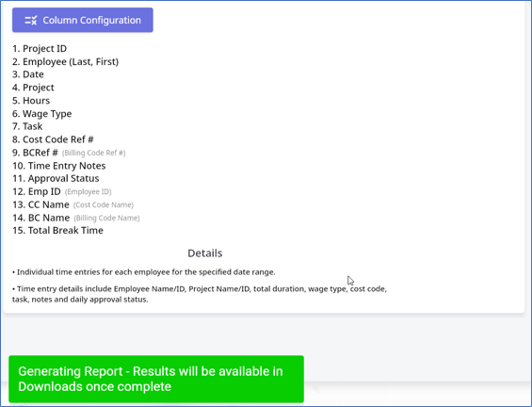Select the Time Entry Notes entry

click(59, 166)
